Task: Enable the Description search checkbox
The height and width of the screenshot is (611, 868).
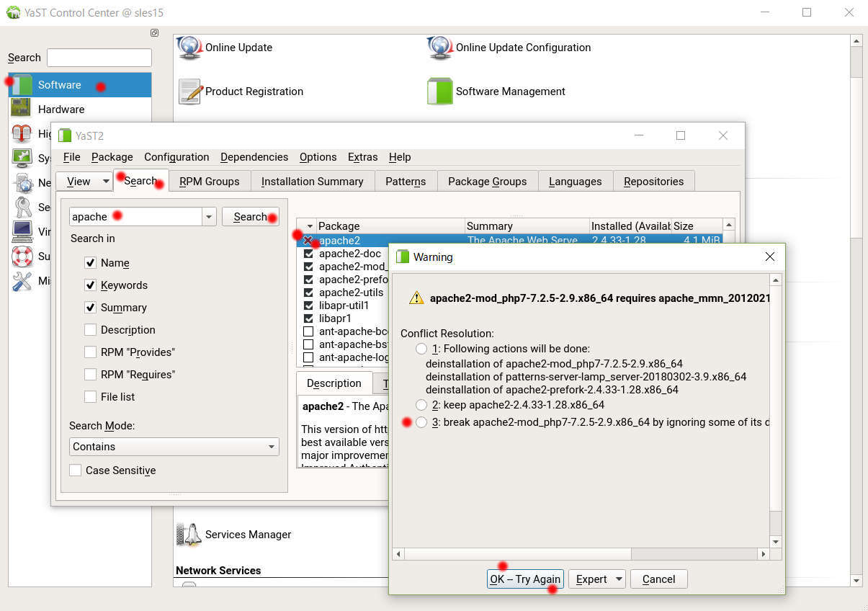Action: [x=90, y=330]
